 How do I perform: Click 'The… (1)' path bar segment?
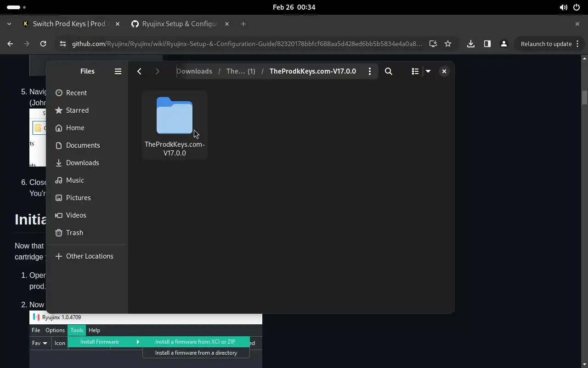(x=241, y=71)
